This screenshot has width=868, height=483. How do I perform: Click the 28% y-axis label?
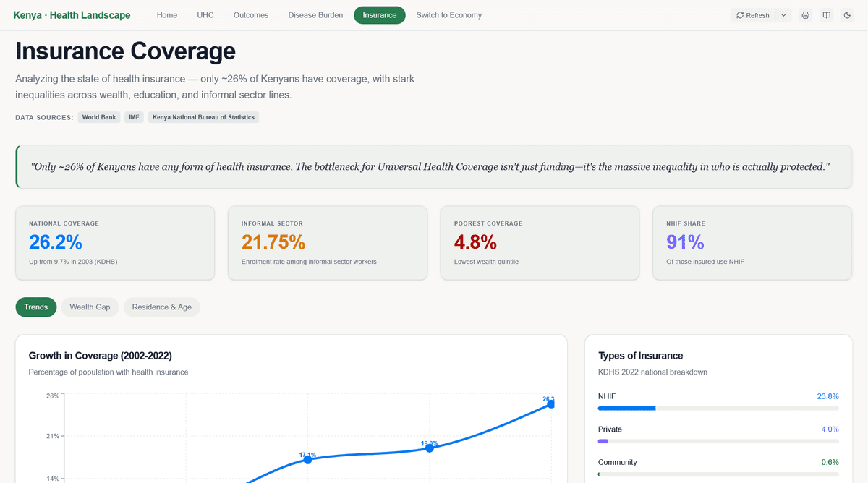pos(53,396)
